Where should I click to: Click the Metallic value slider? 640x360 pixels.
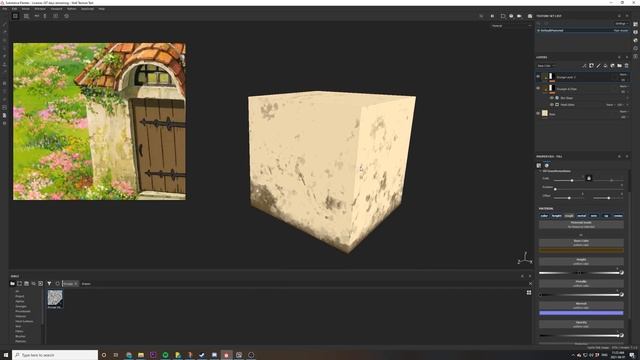(x=580, y=295)
